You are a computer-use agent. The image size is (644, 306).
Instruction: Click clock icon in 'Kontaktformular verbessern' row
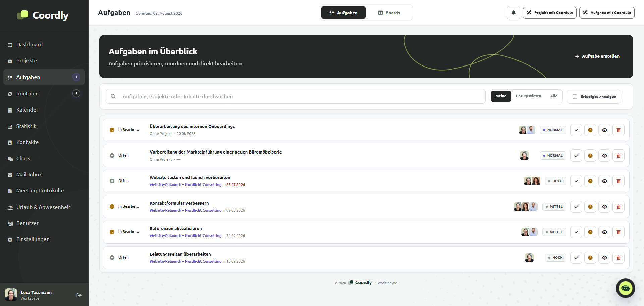pos(590,207)
